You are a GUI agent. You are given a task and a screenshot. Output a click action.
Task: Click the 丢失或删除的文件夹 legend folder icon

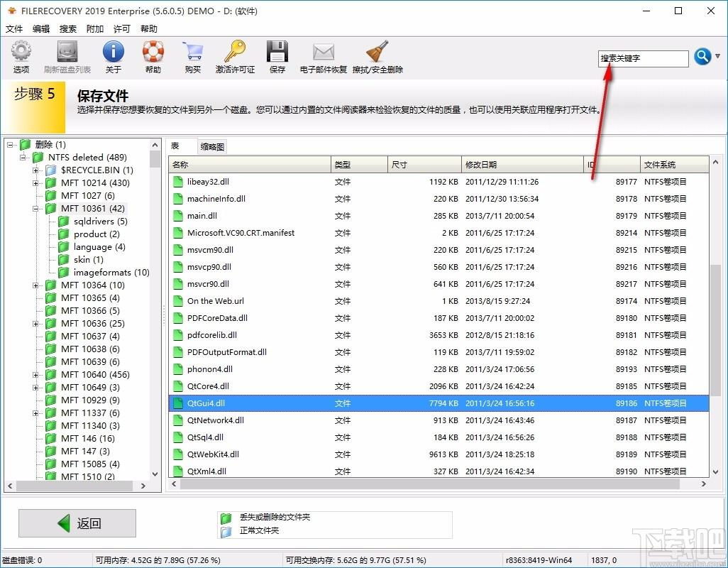tap(226, 518)
